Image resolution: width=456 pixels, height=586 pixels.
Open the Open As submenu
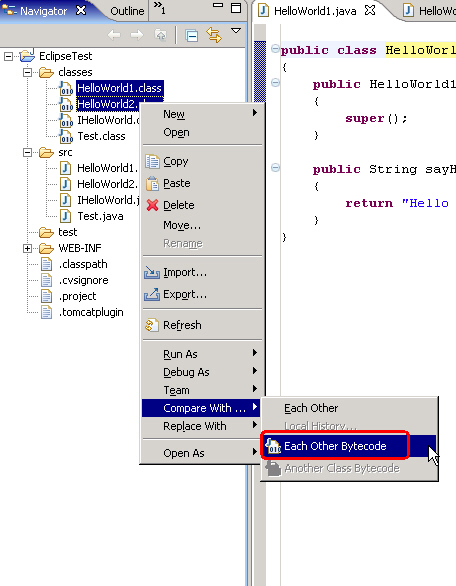point(202,453)
